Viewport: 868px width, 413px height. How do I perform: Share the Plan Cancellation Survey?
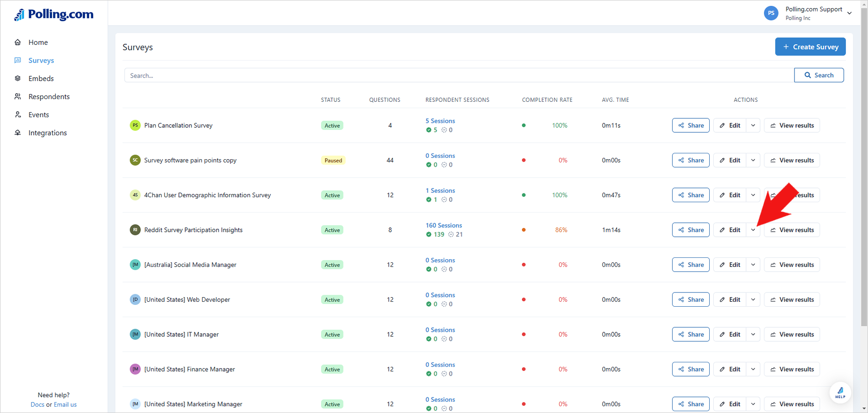pos(690,125)
